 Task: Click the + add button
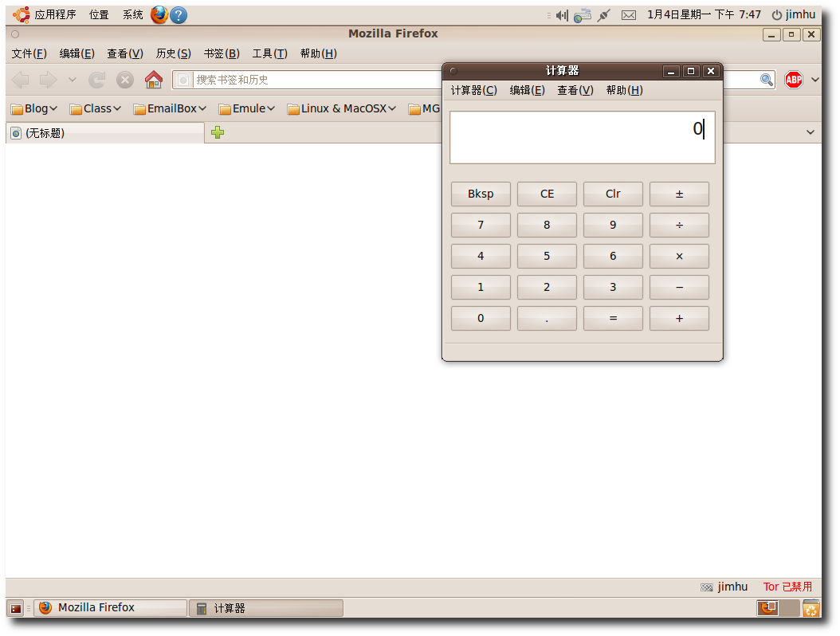[x=679, y=318]
